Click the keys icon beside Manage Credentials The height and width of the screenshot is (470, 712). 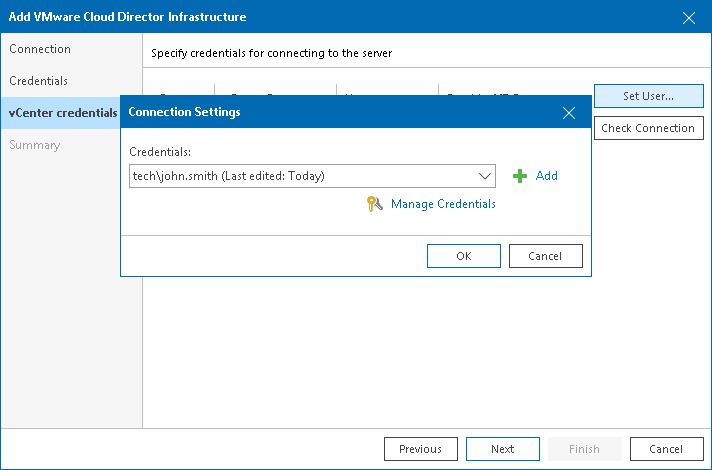pyautogui.click(x=375, y=204)
